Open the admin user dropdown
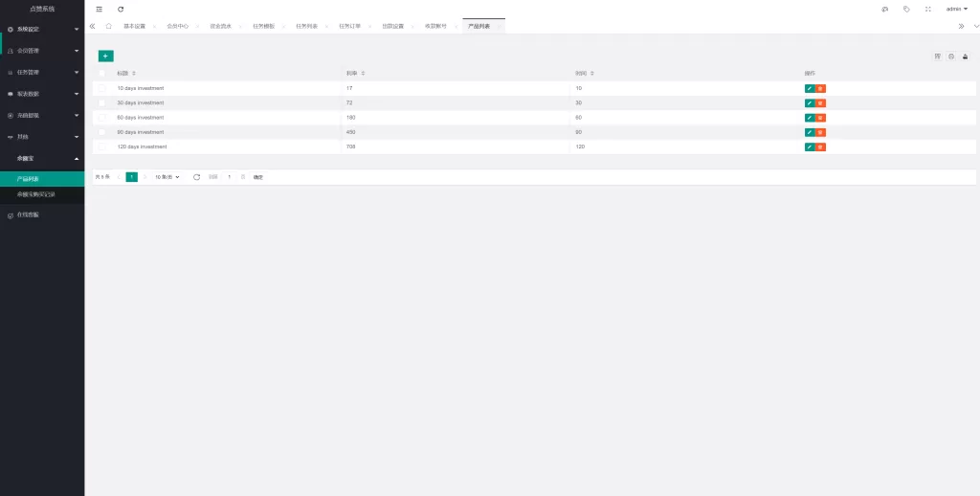 tap(956, 9)
